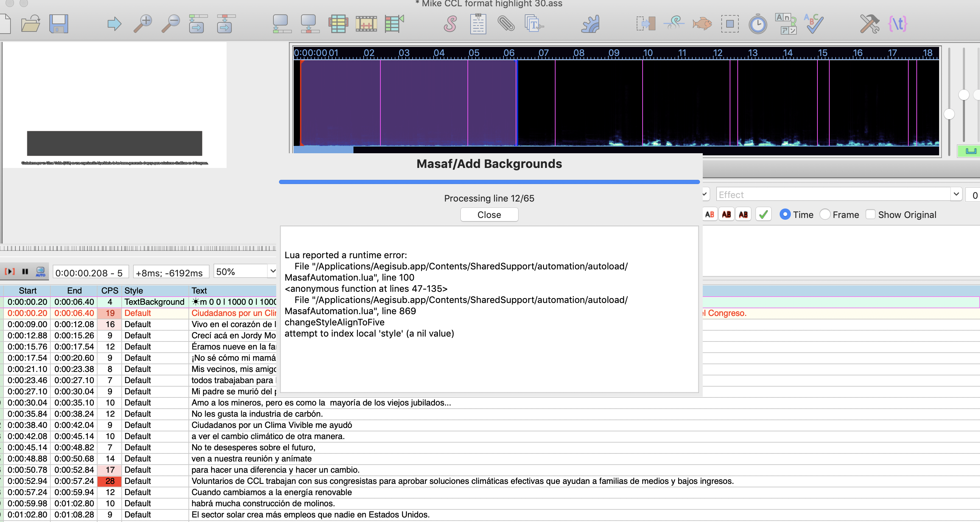Expand the Effect combo box arrow
Image resolution: width=980 pixels, height=522 pixels.
click(x=956, y=194)
